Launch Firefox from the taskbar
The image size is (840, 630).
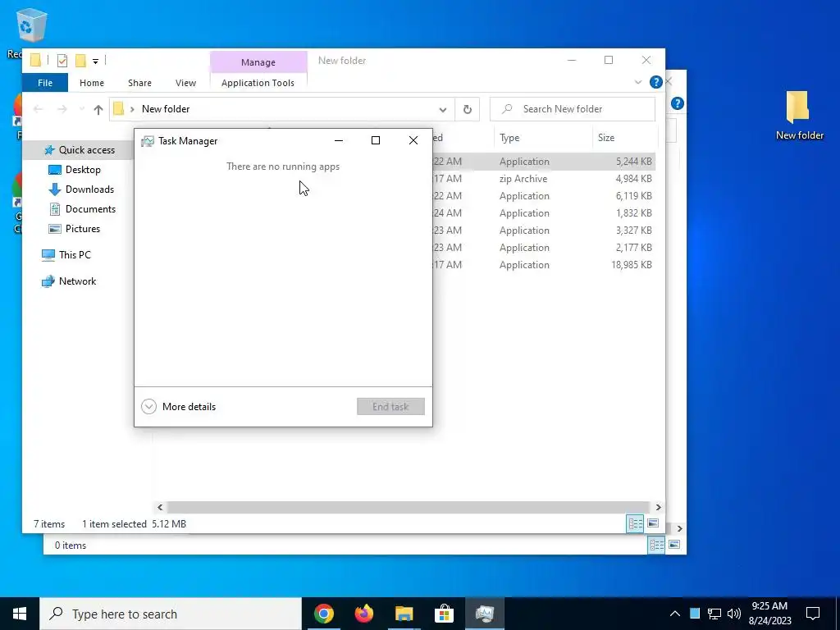[x=363, y=614]
